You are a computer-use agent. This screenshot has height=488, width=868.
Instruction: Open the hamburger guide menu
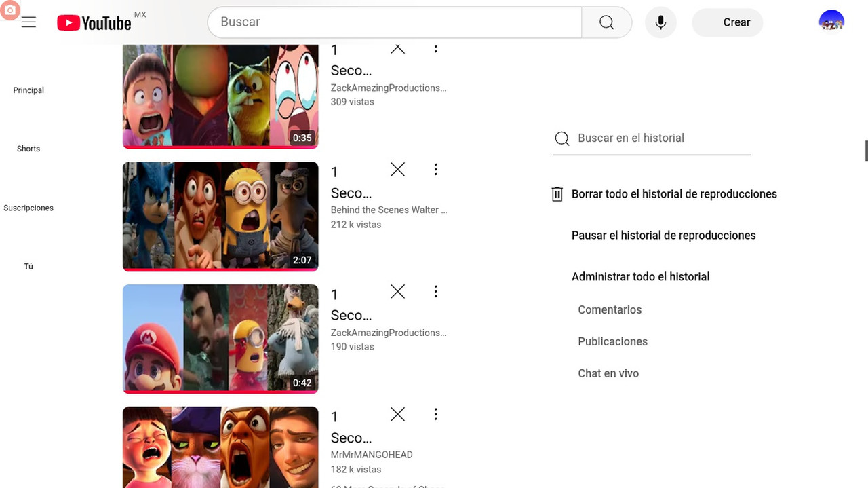28,22
